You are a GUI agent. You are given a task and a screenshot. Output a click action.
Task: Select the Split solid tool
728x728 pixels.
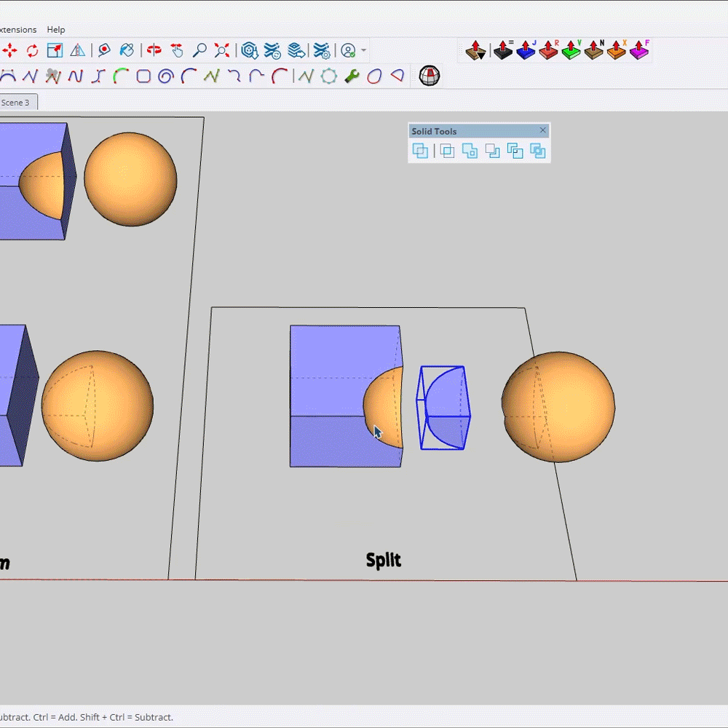pos(538,151)
